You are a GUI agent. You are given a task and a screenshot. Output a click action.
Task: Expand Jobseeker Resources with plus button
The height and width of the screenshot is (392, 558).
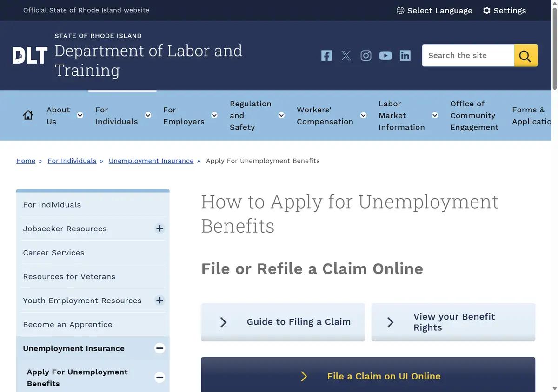[x=159, y=229]
